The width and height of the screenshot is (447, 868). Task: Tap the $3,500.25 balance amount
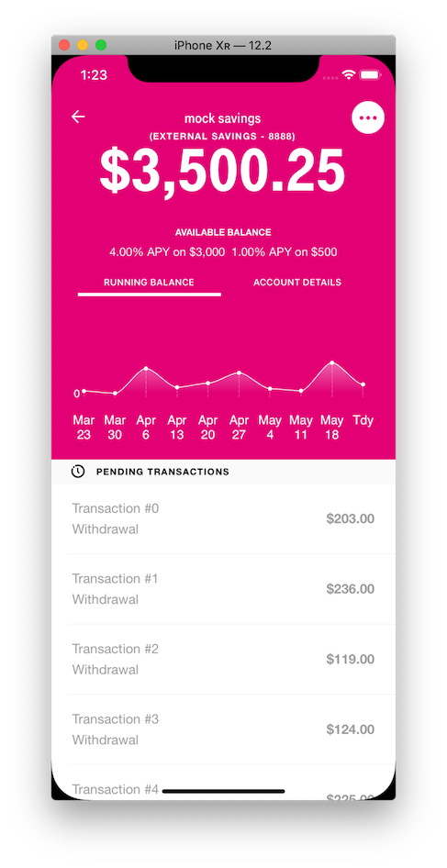pos(223,171)
